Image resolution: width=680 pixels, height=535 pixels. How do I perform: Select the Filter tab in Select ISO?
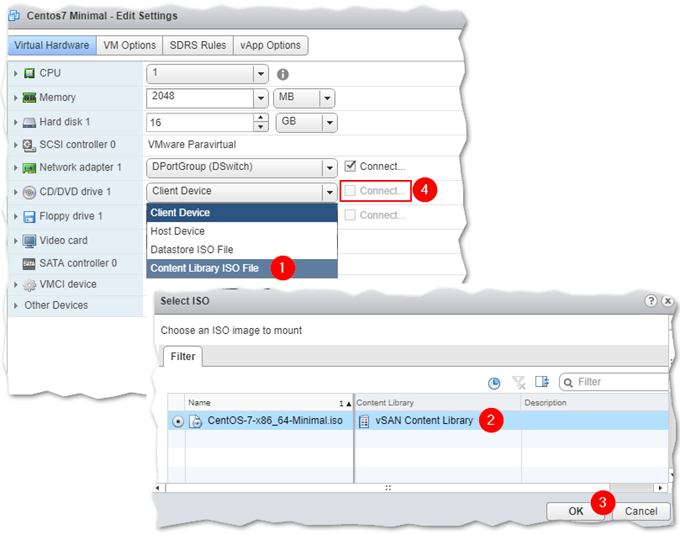pyautogui.click(x=183, y=356)
